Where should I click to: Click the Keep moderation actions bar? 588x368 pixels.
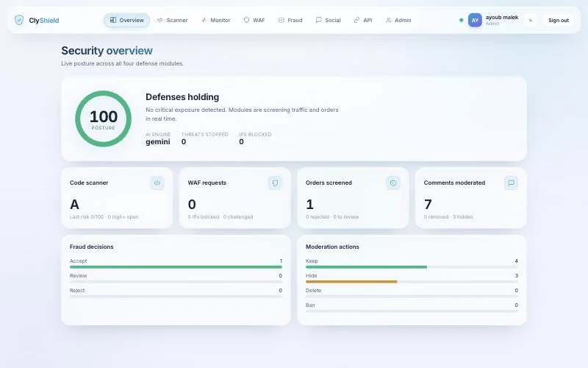[x=412, y=267]
